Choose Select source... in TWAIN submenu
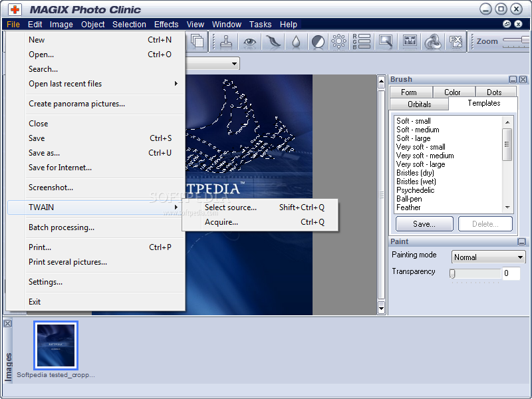Screen dimensions: 532x399 click(260, 207)
